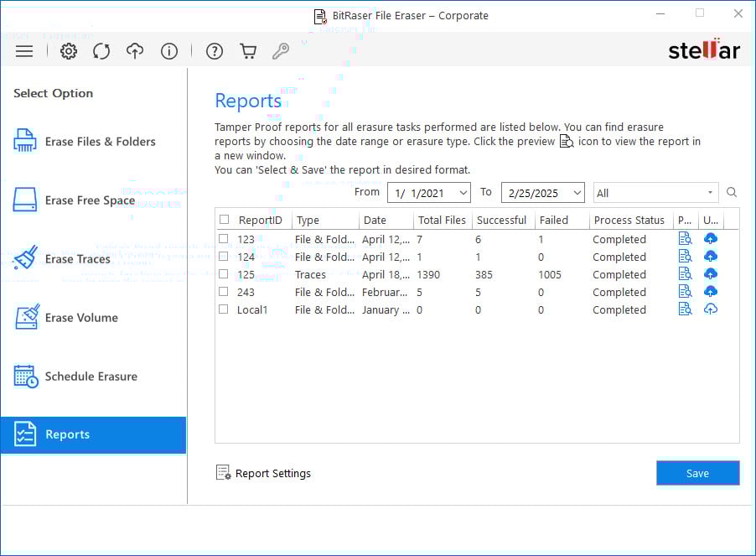Sort by Type column header

(308, 220)
